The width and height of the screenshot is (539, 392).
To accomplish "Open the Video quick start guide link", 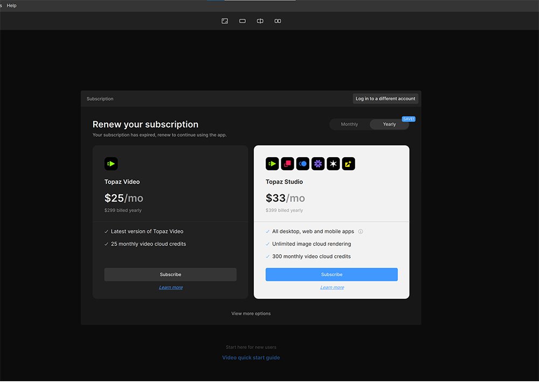I will (x=251, y=358).
